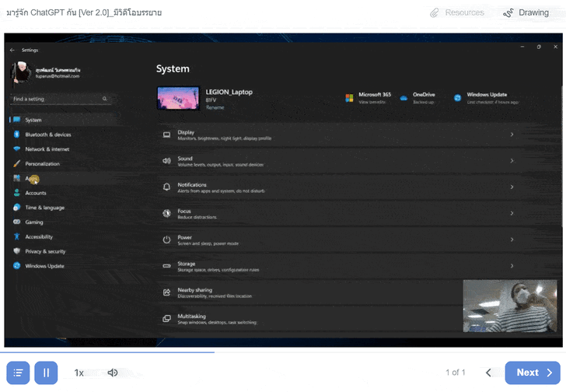The image size is (566, 392).
Task: Click the Next button
Action: 533,373
